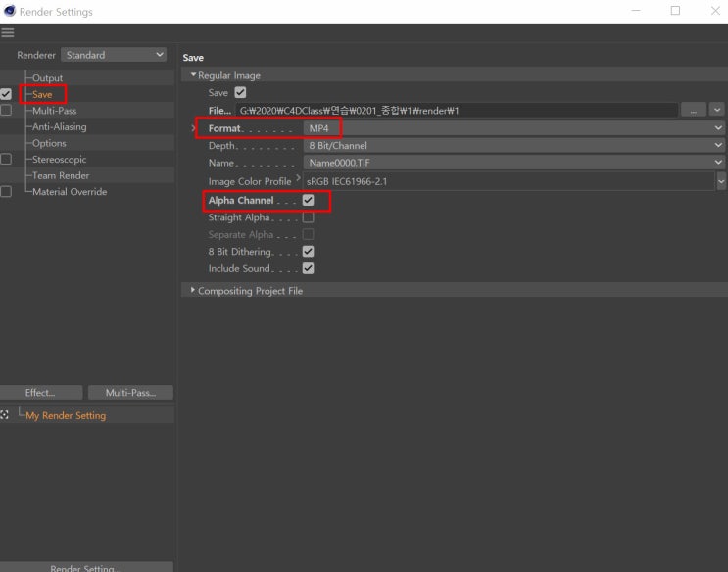The image size is (728, 572).
Task: Expand the Format options arrow
Action: click(193, 128)
